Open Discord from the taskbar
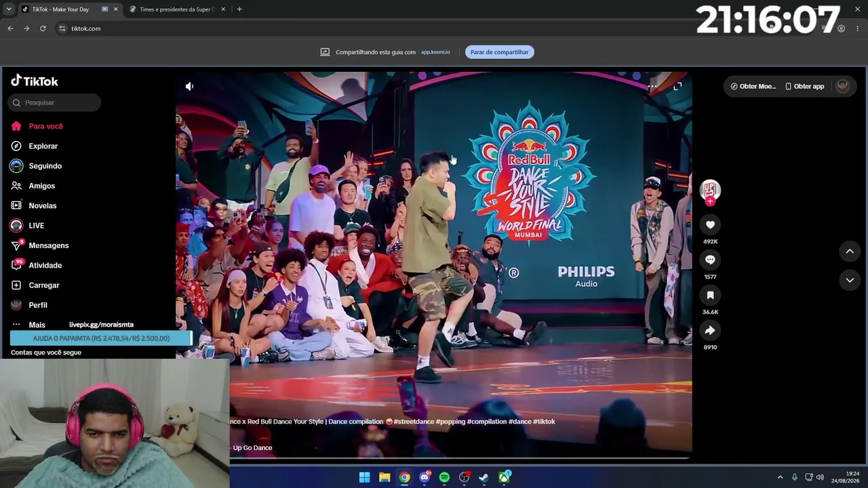 point(425,478)
